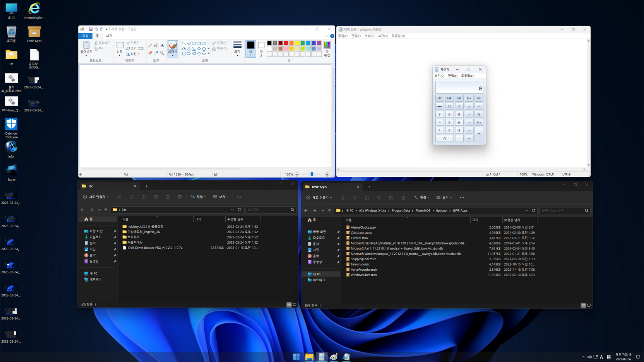Select the Color 2 white swatch

[261, 45]
